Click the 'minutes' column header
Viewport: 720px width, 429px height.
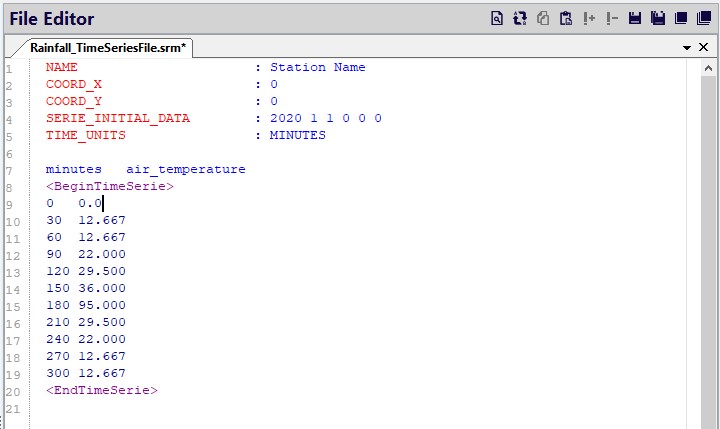coord(73,169)
